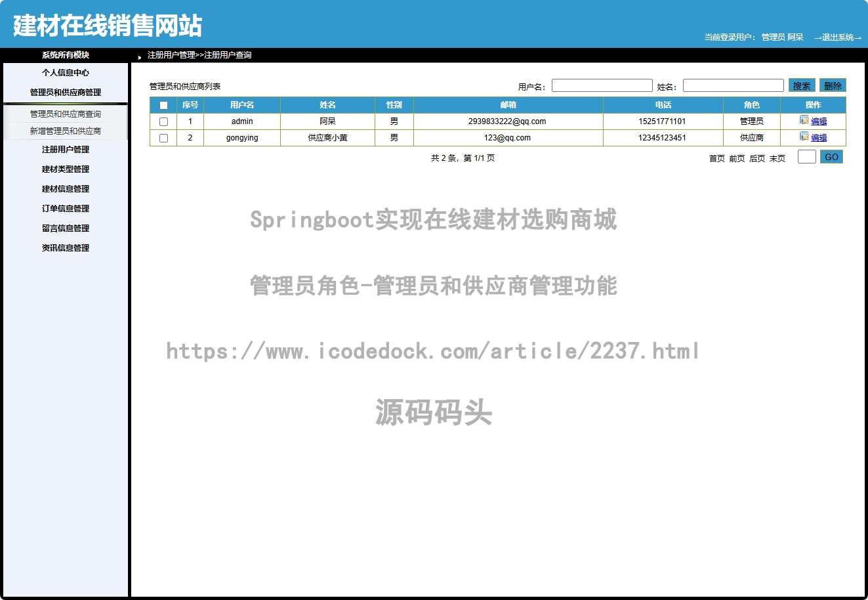Click the breadcrumb arrow icon

(140, 57)
